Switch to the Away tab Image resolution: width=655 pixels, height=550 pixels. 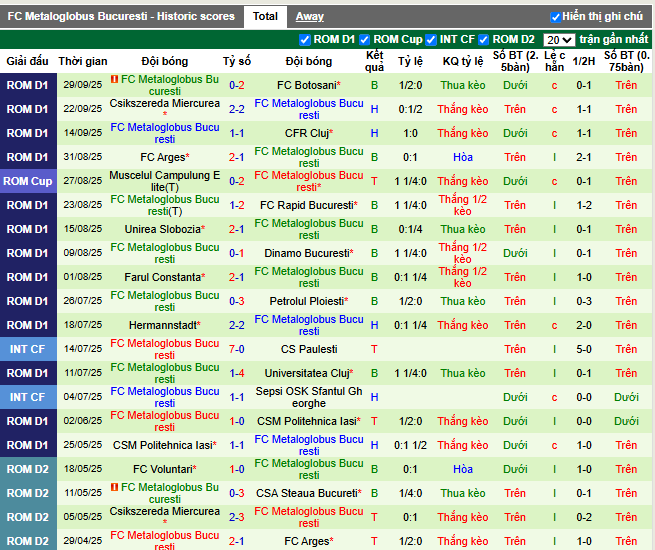310,17
